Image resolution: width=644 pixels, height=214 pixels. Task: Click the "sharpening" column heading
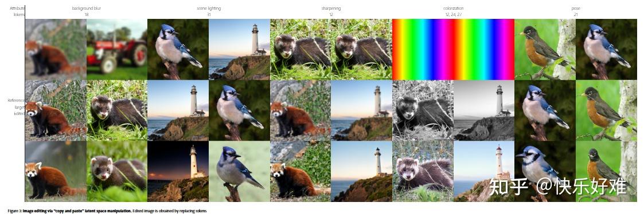click(331, 8)
